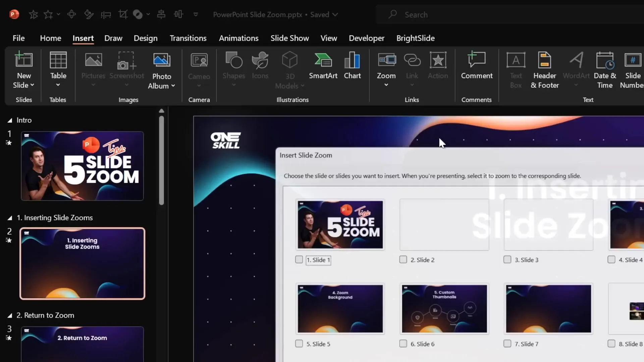644x362 pixels.
Task: Click the 3D Models icon
Action: pos(290,60)
